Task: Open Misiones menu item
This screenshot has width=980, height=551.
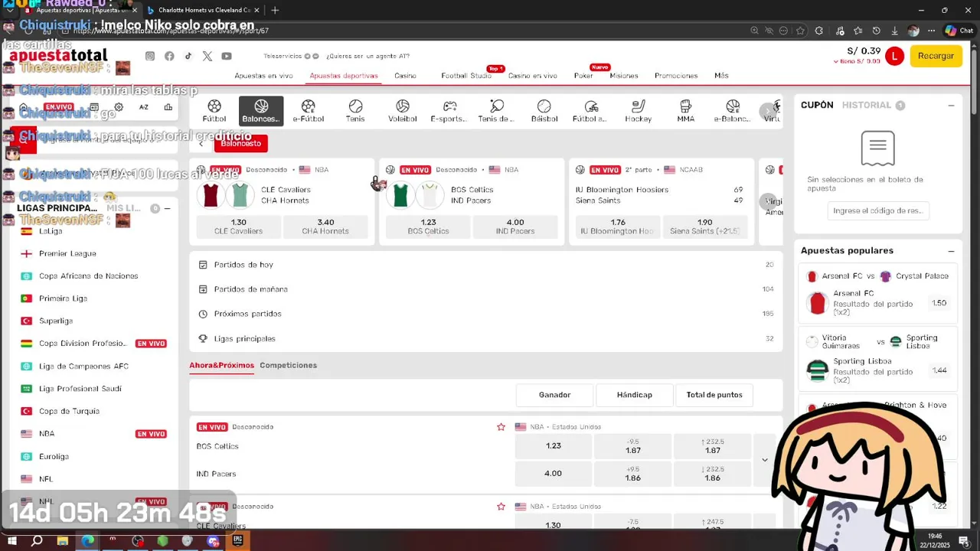Action: coord(624,76)
